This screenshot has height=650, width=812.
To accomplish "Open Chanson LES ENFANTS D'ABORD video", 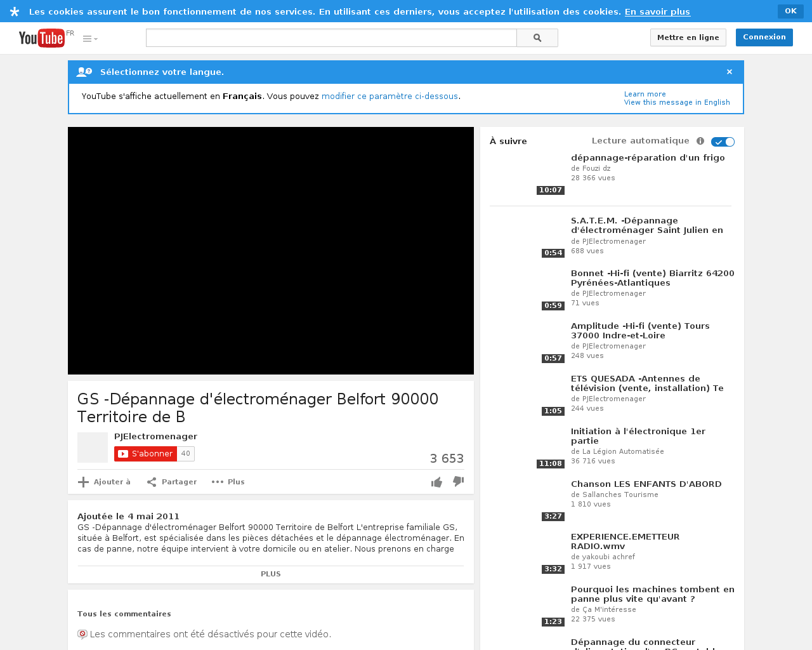I will point(646,484).
